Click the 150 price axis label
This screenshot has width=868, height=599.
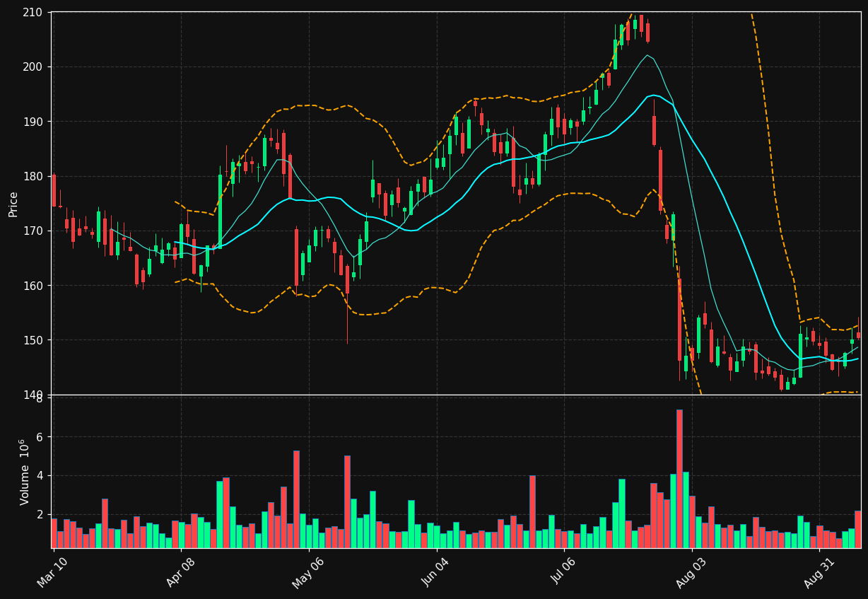click(33, 340)
